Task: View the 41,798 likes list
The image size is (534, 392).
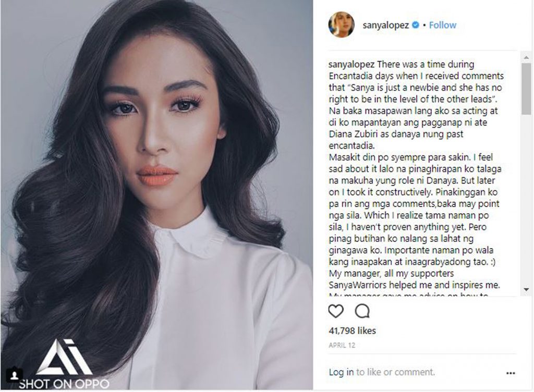Action: click(352, 330)
